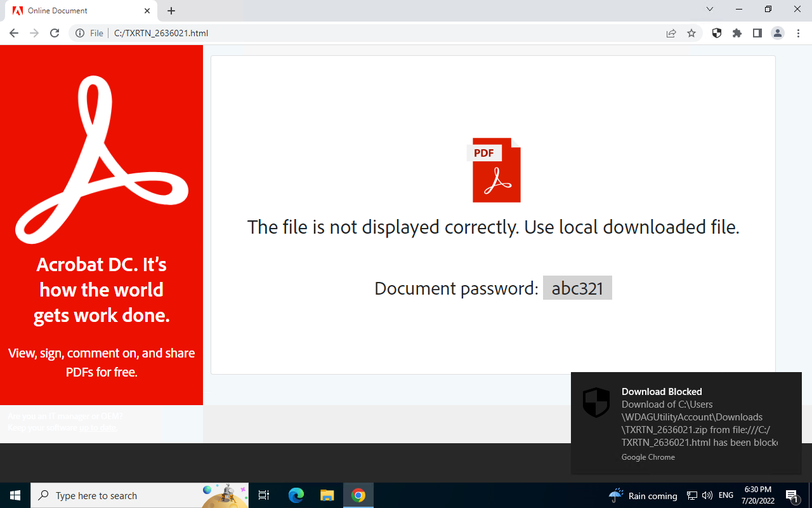The width and height of the screenshot is (812, 508).
Task: Click the browser profile avatar icon
Action: click(778, 33)
